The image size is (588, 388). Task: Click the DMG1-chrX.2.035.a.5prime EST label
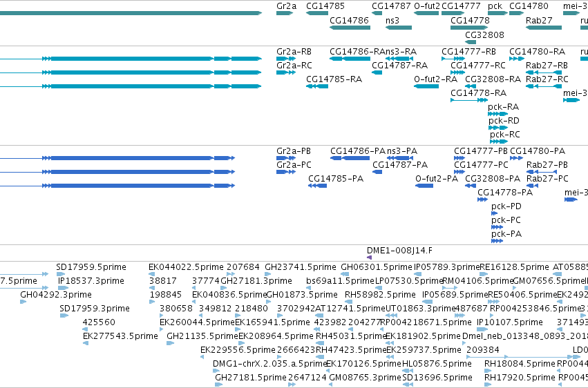point(270,364)
